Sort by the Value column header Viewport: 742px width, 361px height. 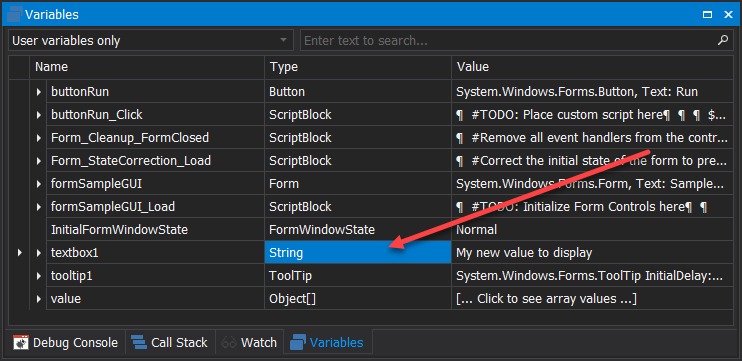tap(592, 67)
